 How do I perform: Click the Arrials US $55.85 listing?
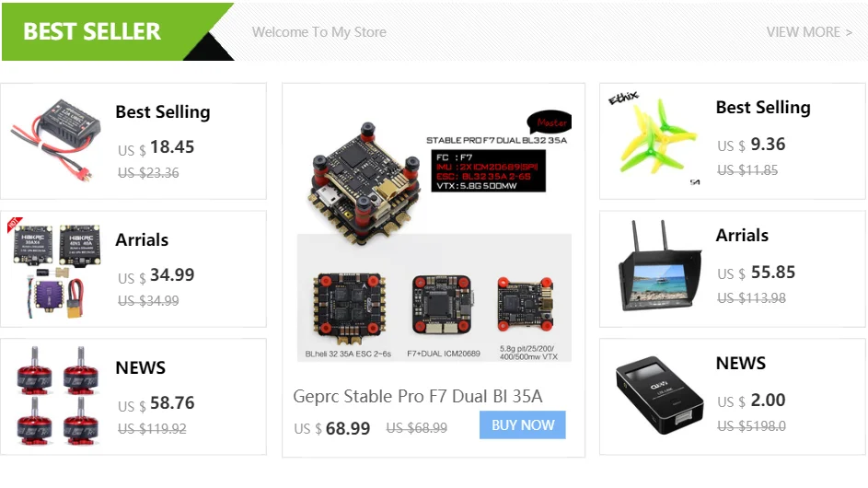(733, 269)
